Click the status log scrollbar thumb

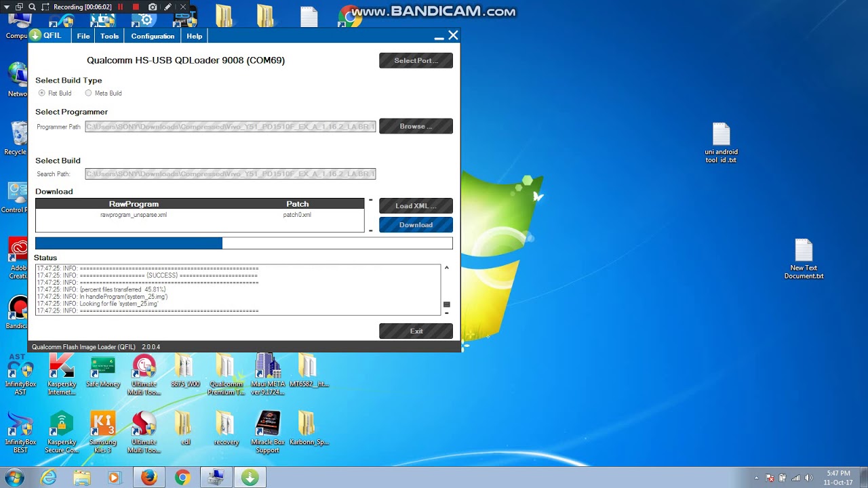coord(446,304)
